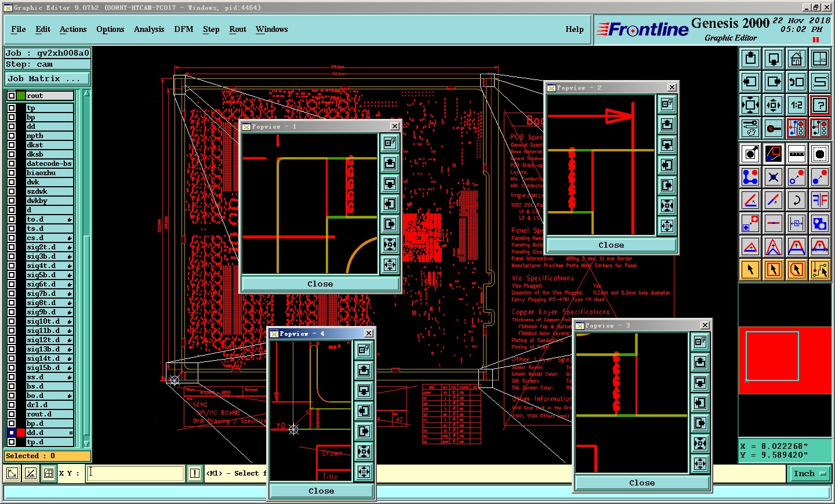Image resolution: width=835 pixels, height=504 pixels.
Task: Toggle the rout layer checkbox
Action: pyautogui.click(x=11, y=96)
